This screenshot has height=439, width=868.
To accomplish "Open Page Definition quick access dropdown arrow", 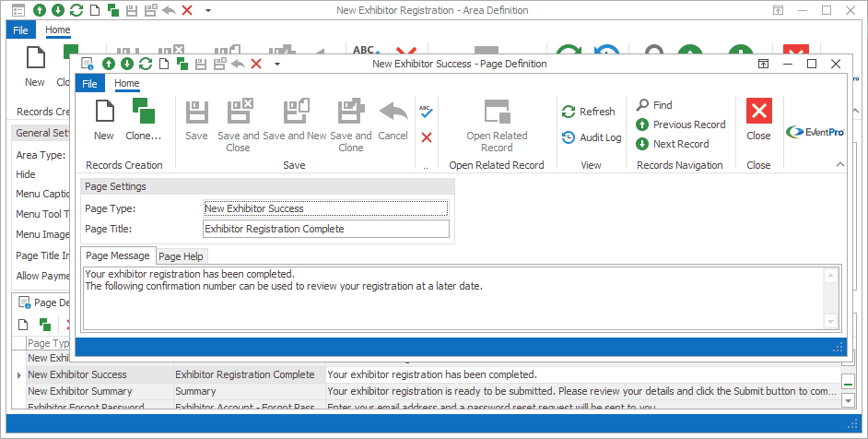I will (x=277, y=64).
